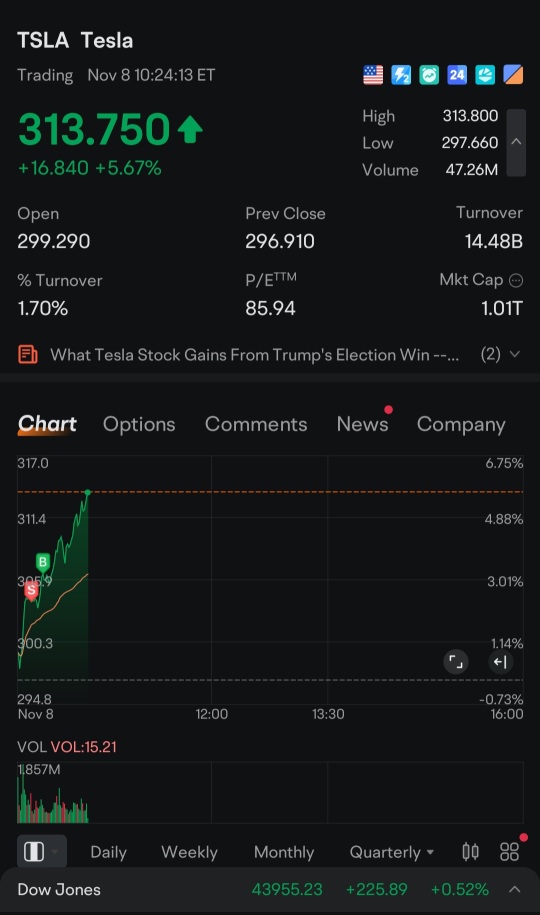This screenshot has height=915, width=540.
Task: Tap the orange and blue split icon
Action: (x=513, y=75)
